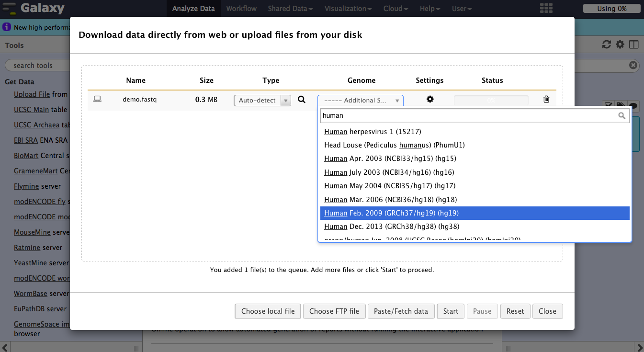The height and width of the screenshot is (352, 644).
Task: Click the view all histories columns icon
Action: [633, 45]
